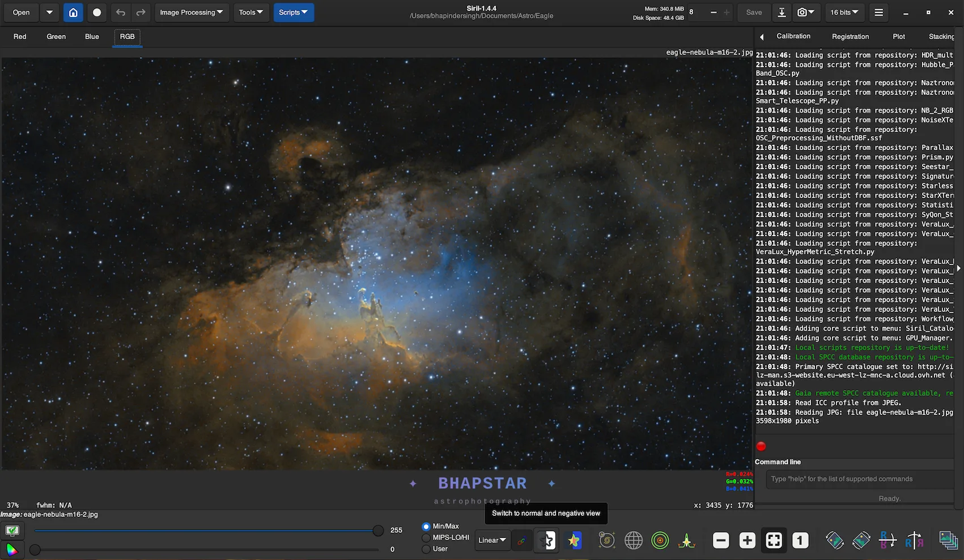Switch to the Red channel tab
964x560 pixels.
point(20,37)
